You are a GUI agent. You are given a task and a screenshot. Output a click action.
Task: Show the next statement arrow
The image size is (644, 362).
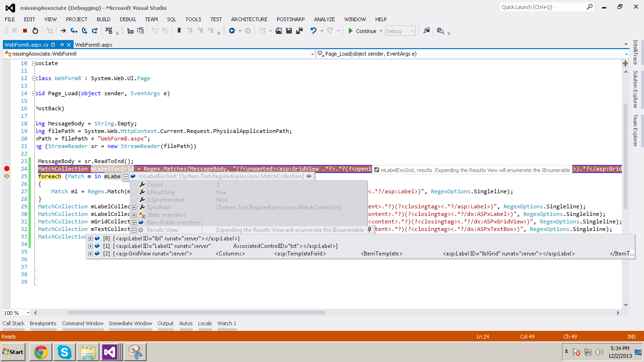pos(63,31)
